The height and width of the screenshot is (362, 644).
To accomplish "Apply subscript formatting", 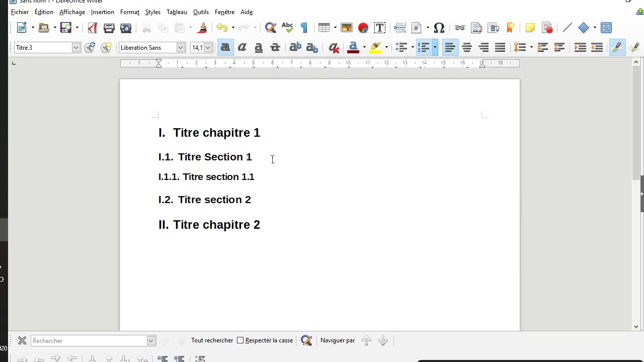I will (312, 48).
